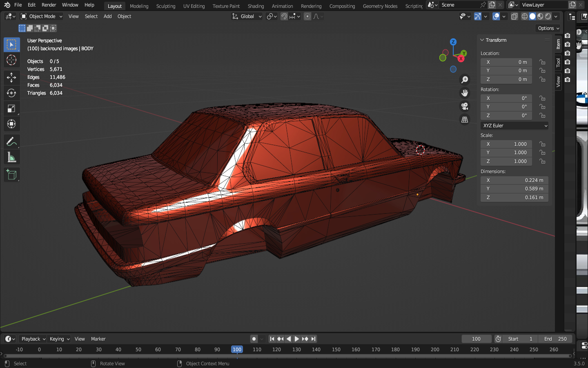Activate the 3D Cursor tool

11,60
